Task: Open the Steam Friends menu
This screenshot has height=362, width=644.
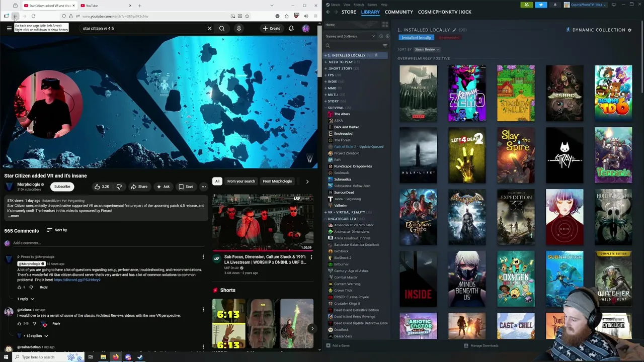Action: (359, 5)
